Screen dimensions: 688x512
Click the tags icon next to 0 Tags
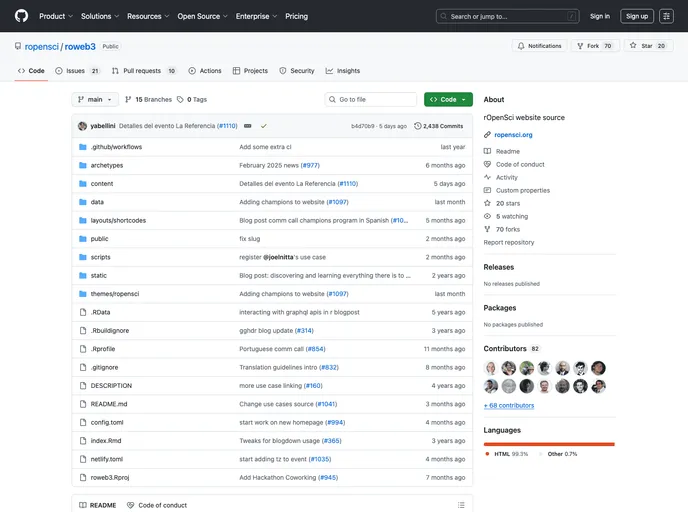pos(180,100)
